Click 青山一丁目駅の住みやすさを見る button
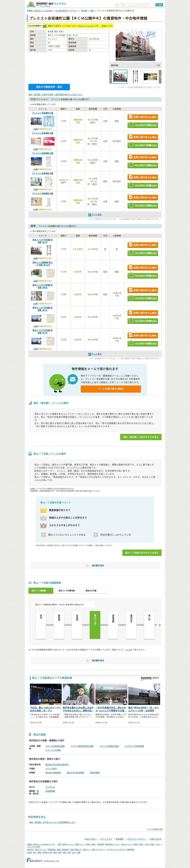The width and height of the screenshot is (190, 868). click(x=142, y=553)
